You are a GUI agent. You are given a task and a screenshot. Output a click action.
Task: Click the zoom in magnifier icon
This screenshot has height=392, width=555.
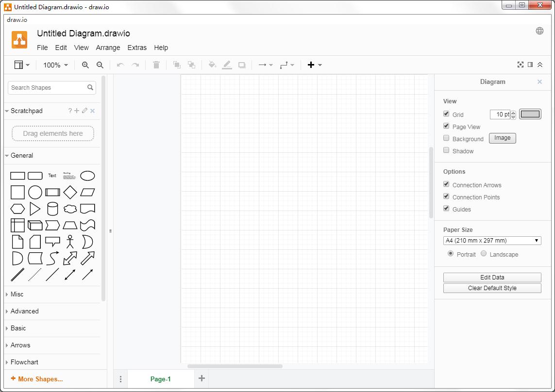pos(85,65)
